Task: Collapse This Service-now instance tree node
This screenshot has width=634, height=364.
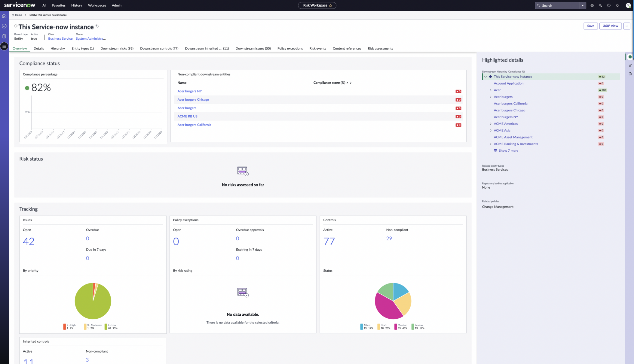Action: (x=485, y=77)
